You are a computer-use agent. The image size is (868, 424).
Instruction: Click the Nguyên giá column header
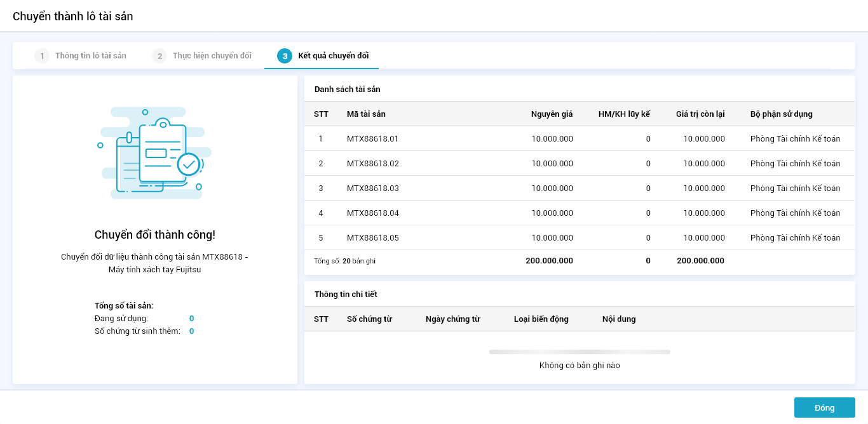point(552,114)
